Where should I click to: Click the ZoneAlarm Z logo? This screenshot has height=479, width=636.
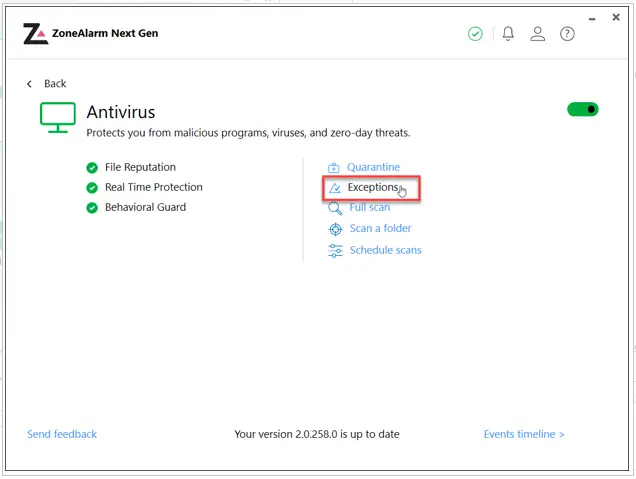[x=36, y=33]
